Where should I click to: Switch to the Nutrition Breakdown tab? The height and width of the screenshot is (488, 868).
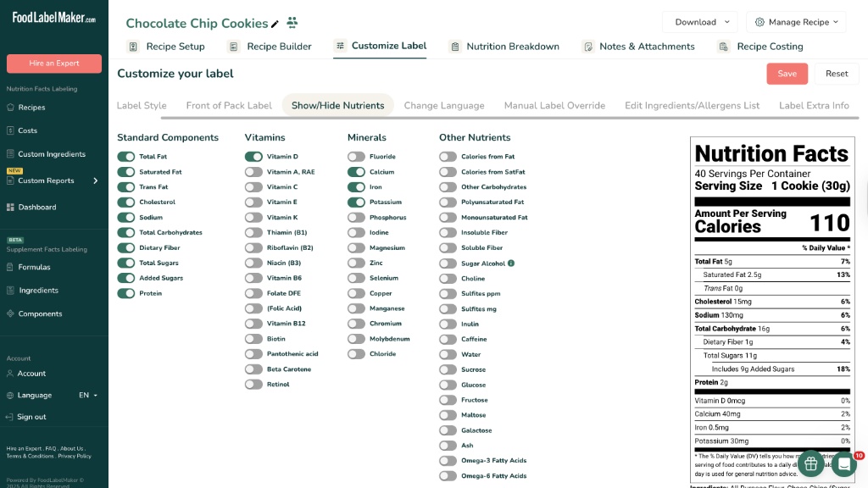pos(512,47)
